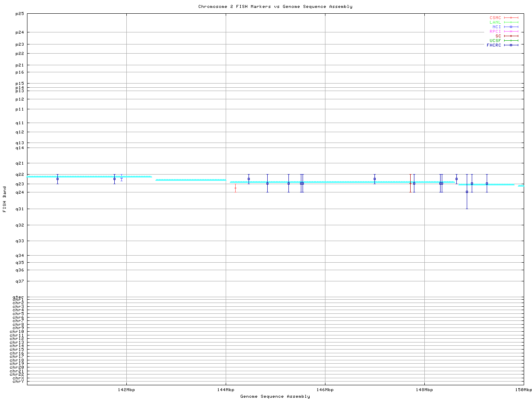The width and height of the screenshot is (532, 399).
Task: Click the NCI legend square marker
Action: [511, 27]
